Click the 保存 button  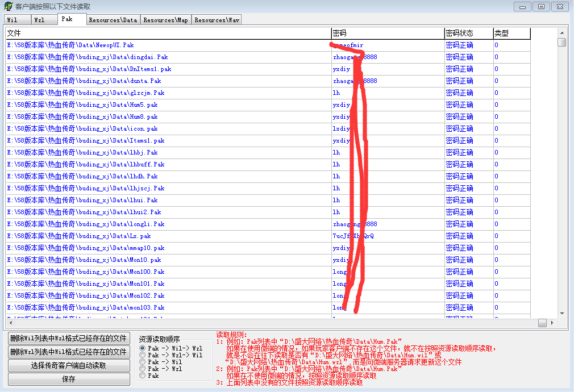point(69,379)
